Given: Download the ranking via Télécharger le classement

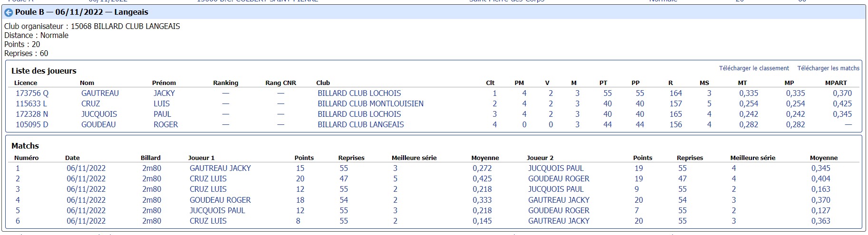Looking at the screenshot, I should [754, 68].
